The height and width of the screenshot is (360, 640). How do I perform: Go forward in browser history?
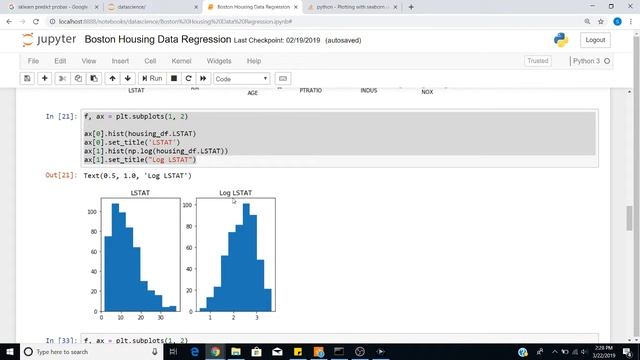(x=22, y=22)
